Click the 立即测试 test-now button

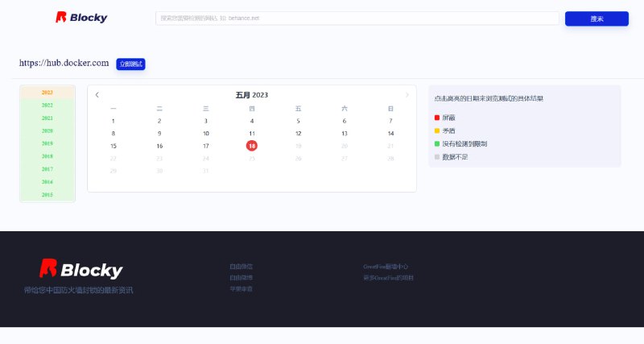coord(130,64)
